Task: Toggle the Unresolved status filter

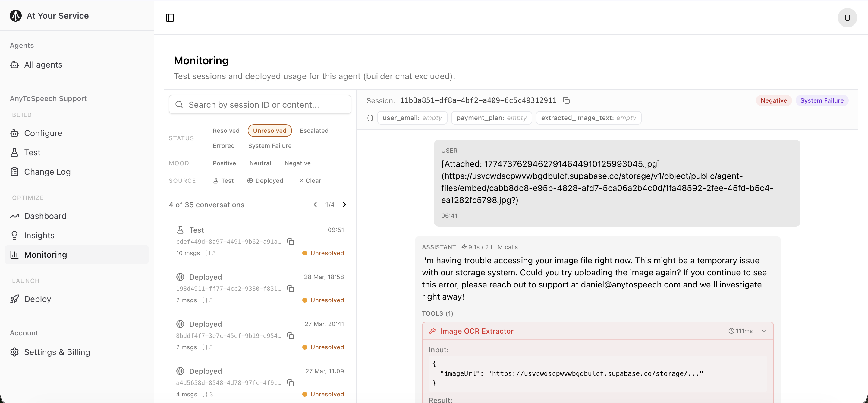Action: 269,131
